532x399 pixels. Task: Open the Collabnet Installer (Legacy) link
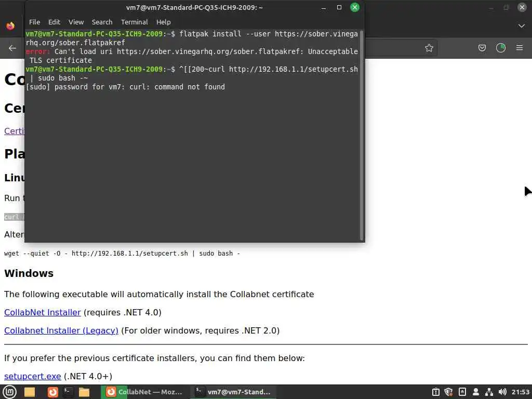tap(61, 330)
